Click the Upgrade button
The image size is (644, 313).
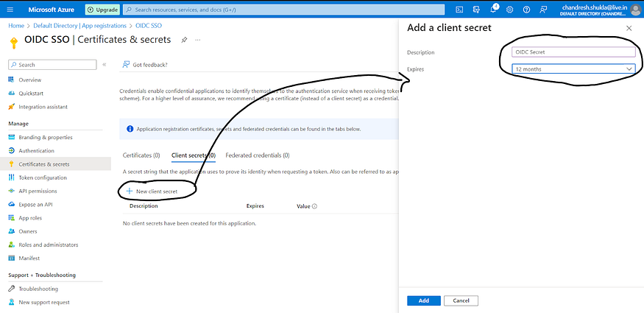pyautogui.click(x=102, y=10)
